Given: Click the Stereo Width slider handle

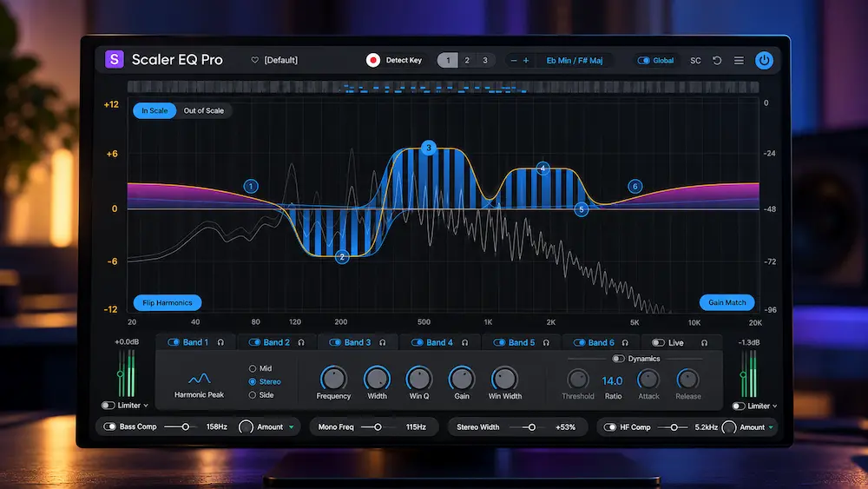Looking at the screenshot, I should pyautogui.click(x=531, y=427).
